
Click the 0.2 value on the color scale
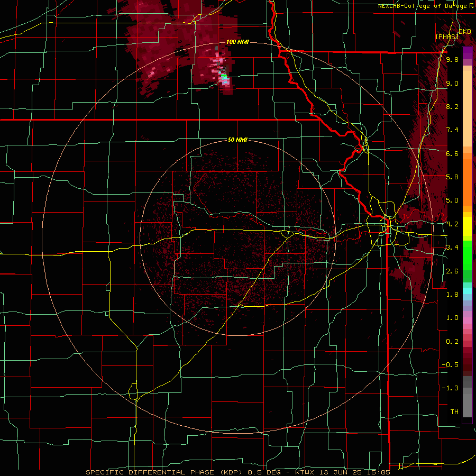click(x=452, y=342)
